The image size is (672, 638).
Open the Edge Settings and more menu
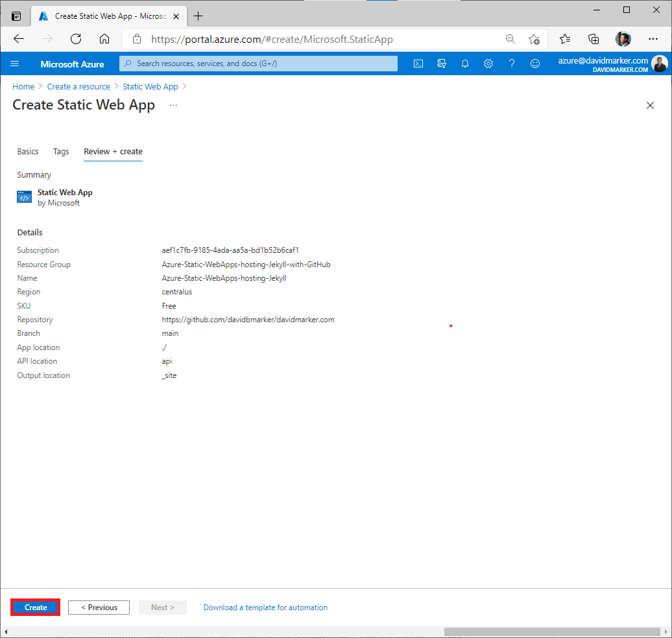[653, 39]
